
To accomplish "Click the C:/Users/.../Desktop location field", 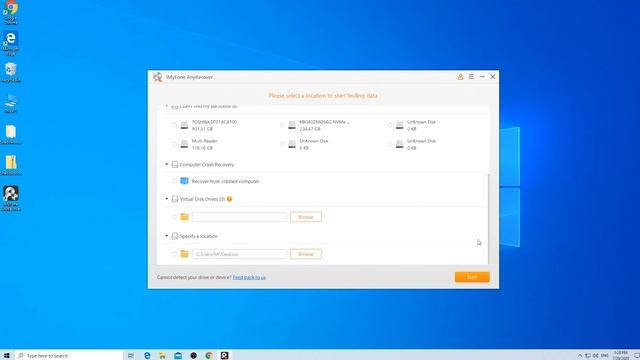I will coord(240,254).
